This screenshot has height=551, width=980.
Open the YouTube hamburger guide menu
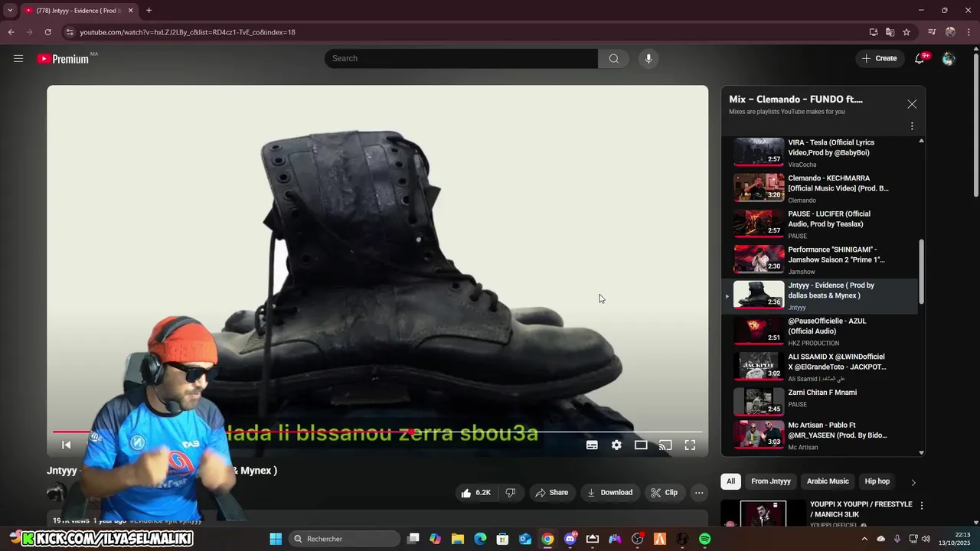18,58
